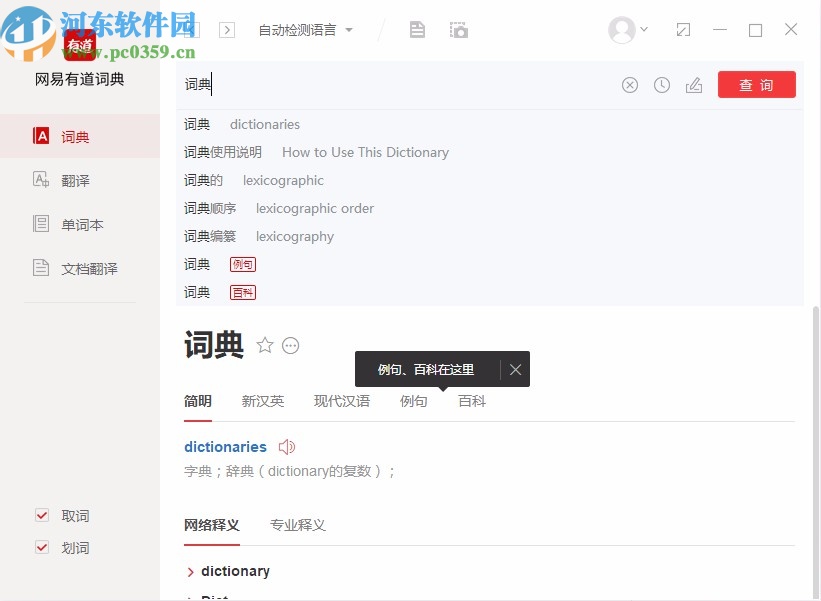The width and height of the screenshot is (821, 601).
Task: Dismiss the 例句、百科在这里 tooltip
Action: click(x=516, y=369)
